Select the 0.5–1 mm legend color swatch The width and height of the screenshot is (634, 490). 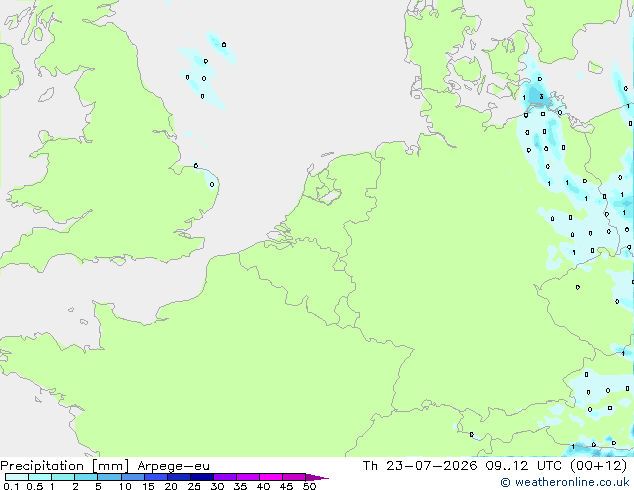point(40,477)
